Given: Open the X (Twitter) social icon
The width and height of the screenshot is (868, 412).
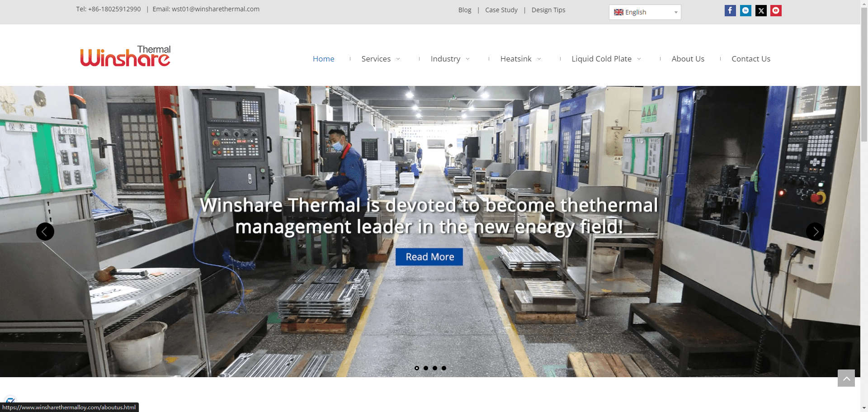Looking at the screenshot, I should 761,10.
